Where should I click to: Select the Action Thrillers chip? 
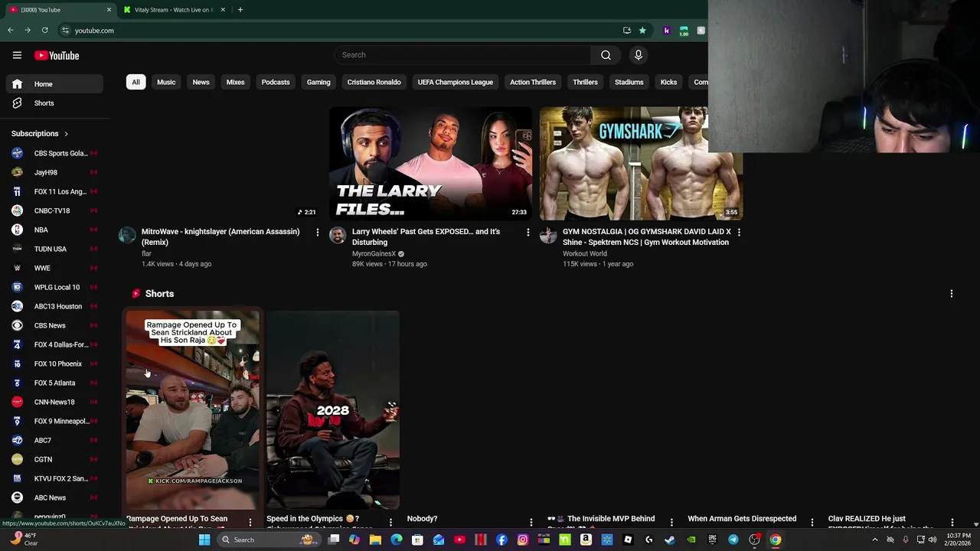coord(533,82)
